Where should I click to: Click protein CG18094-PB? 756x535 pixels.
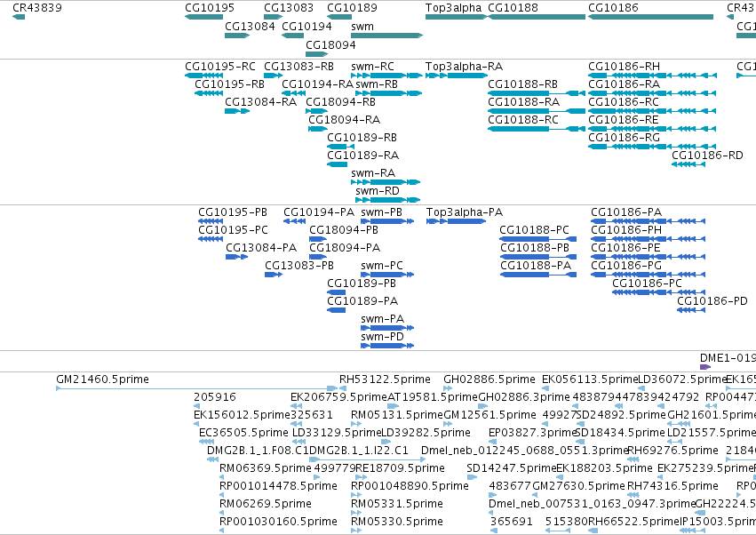[318, 239]
